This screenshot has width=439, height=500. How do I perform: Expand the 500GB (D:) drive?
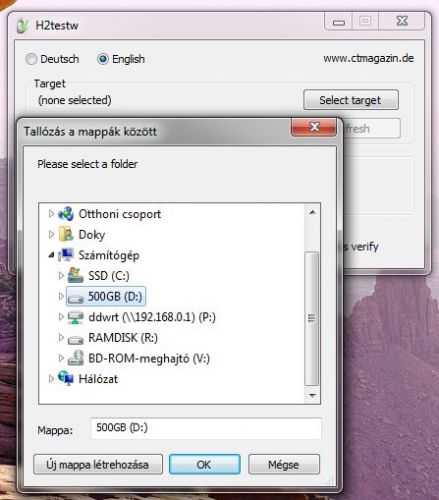coord(61,296)
